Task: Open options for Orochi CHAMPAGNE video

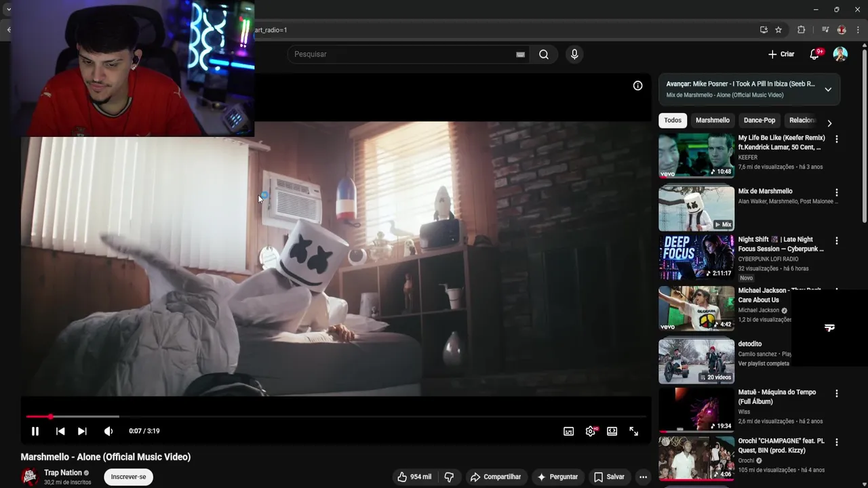Action: click(x=836, y=442)
